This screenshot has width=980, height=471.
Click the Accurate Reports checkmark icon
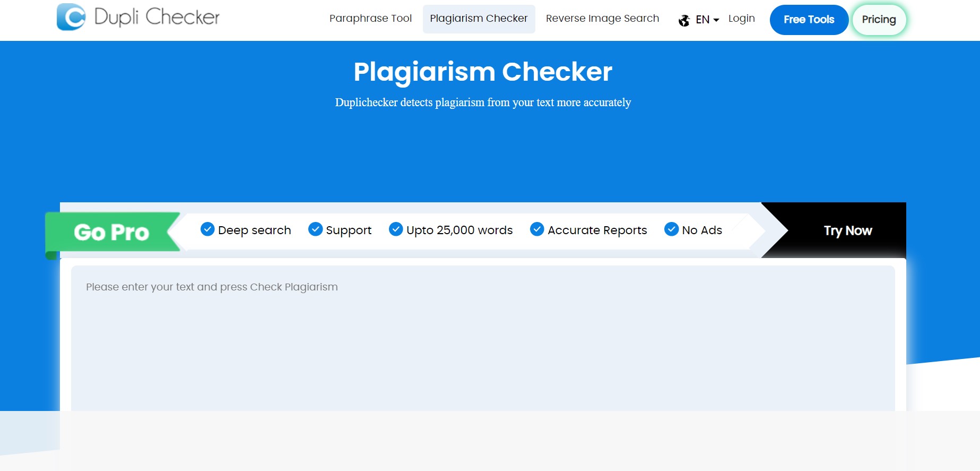(537, 229)
